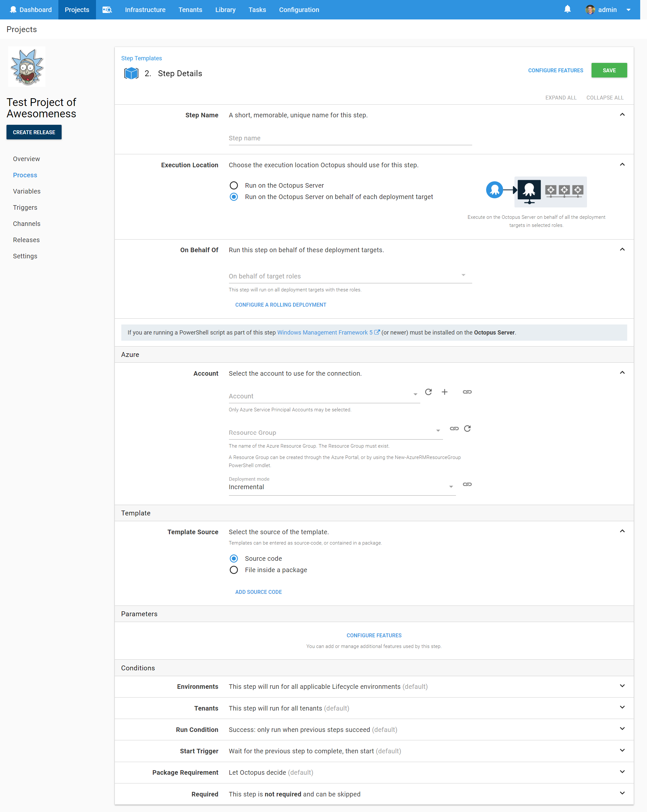Collapse the Execution Location section
This screenshot has height=812, width=647.
click(x=622, y=165)
